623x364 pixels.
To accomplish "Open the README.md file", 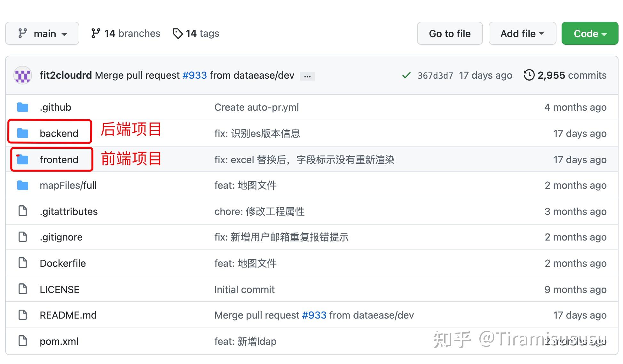I will [x=68, y=315].
